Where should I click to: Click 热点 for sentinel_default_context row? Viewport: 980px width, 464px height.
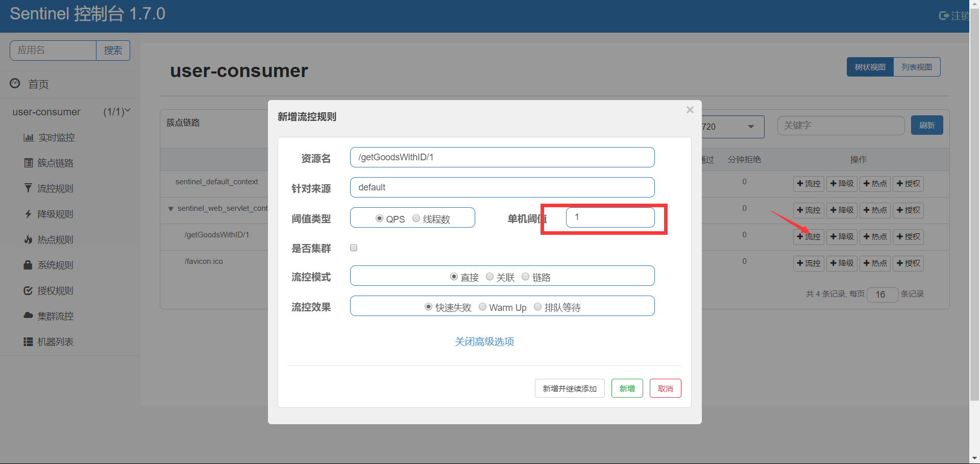pyautogui.click(x=875, y=184)
